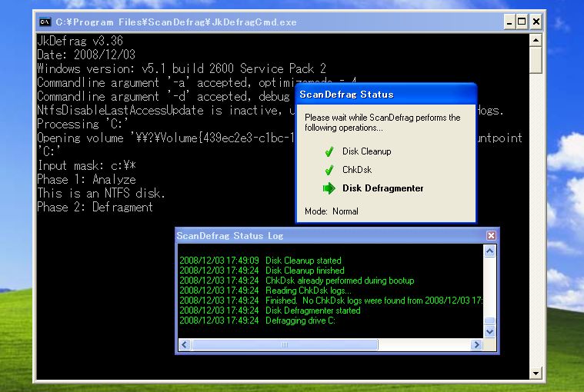Click Status Log scroll left arrow
Screen dimensions: 584x392
[x=185, y=345]
